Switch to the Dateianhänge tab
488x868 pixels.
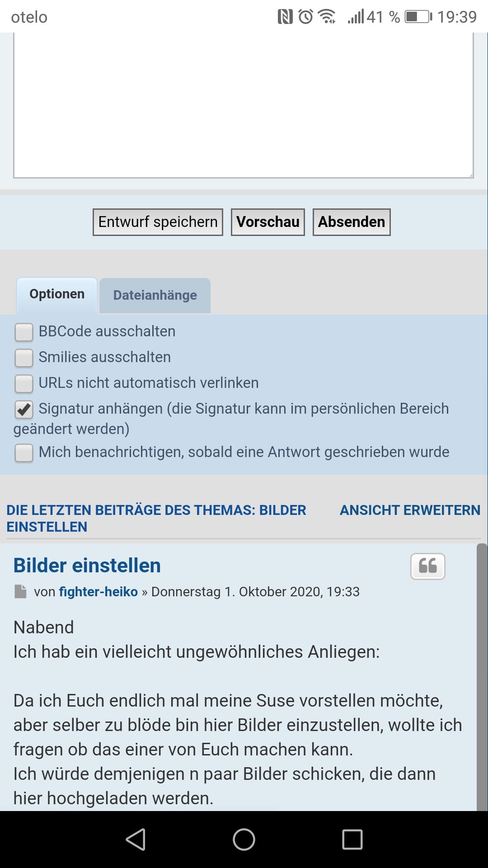[155, 295]
